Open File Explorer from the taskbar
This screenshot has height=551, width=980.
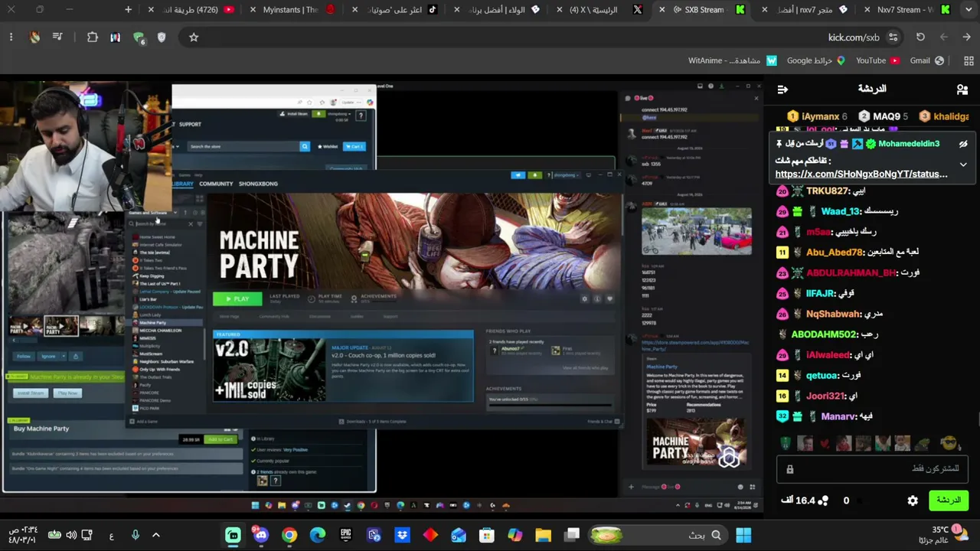[543, 535]
